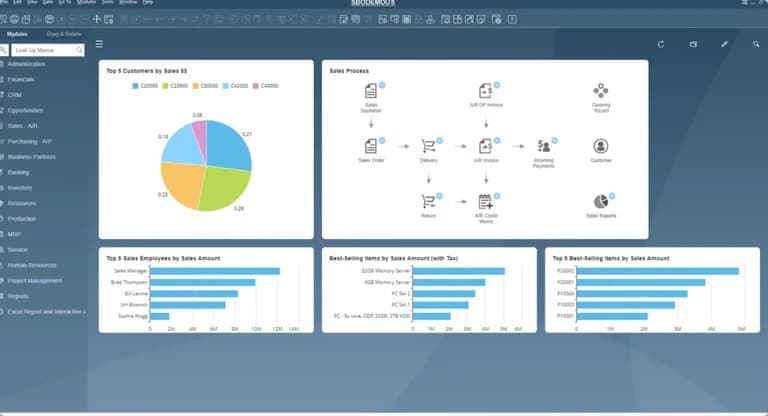Click the C30000 orange legend swatch
768x416 pixels.
tap(196, 86)
